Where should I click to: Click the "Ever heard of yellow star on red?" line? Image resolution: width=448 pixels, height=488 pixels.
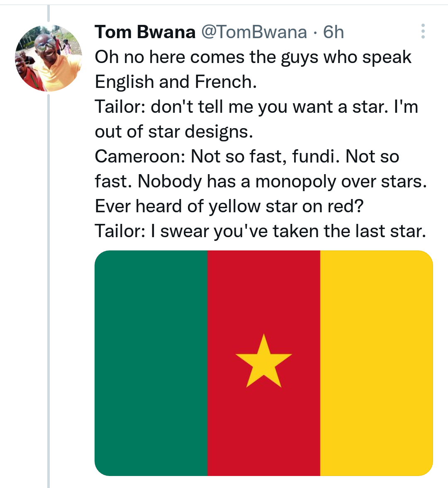click(x=229, y=206)
